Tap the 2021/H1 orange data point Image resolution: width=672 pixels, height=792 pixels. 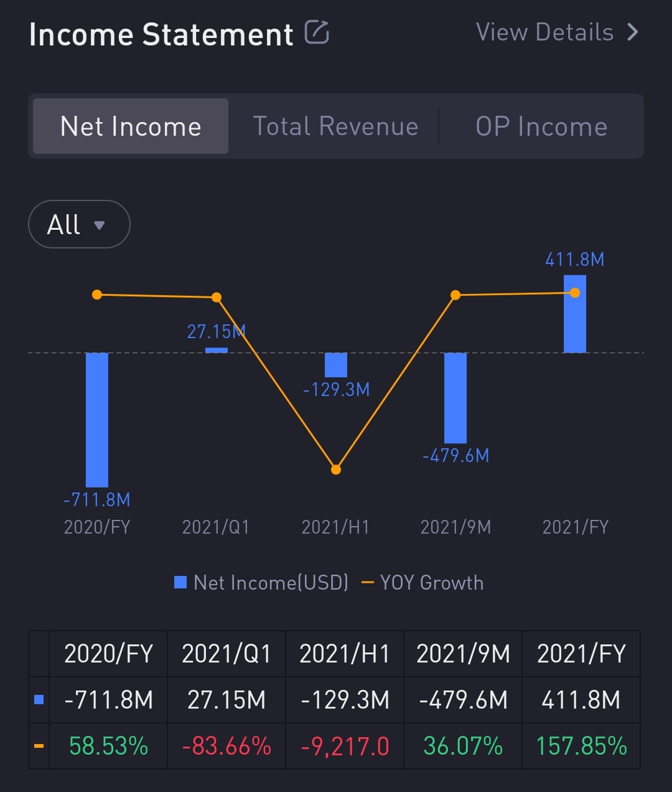point(336,469)
